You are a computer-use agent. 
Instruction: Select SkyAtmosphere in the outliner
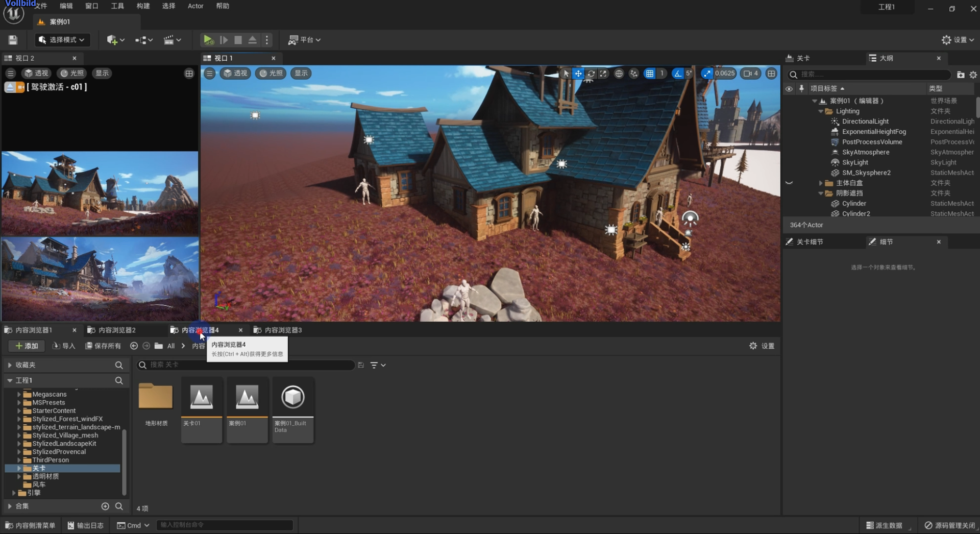(866, 152)
